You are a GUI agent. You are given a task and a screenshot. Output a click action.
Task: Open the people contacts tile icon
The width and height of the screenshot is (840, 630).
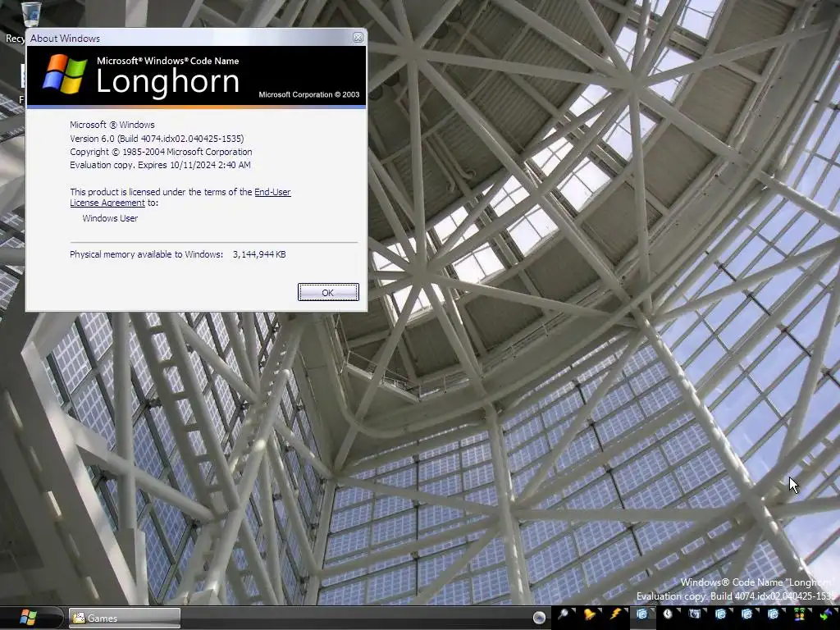pos(799,615)
